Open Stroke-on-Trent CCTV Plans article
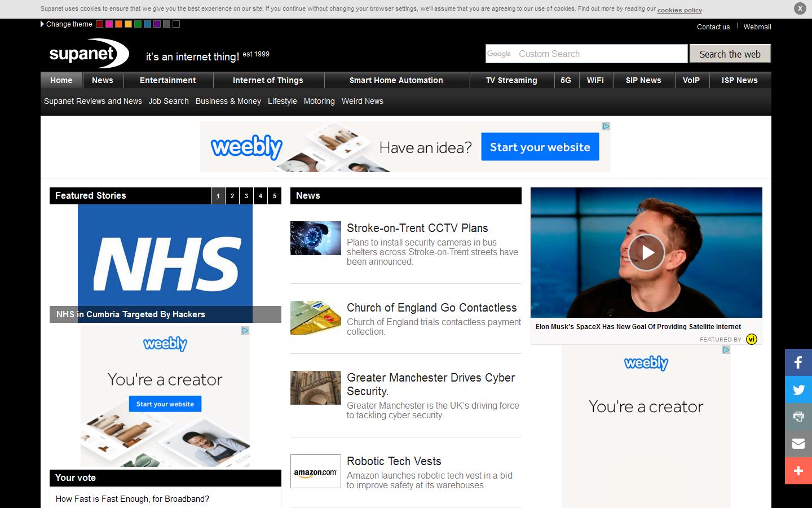 coord(417,228)
